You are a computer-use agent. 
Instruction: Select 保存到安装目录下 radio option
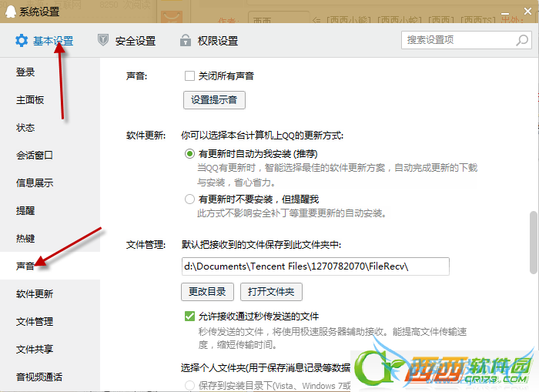point(189,386)
